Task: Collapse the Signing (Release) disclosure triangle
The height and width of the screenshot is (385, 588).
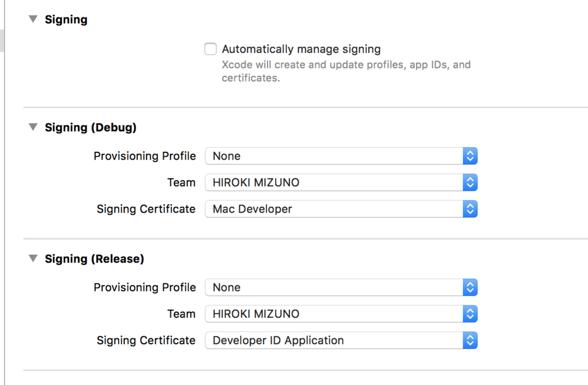Action: pos(33,259)
